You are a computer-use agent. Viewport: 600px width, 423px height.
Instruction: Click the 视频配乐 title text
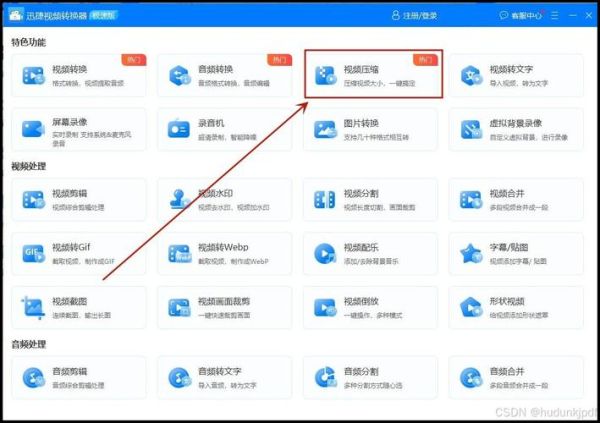coord(361,247)
